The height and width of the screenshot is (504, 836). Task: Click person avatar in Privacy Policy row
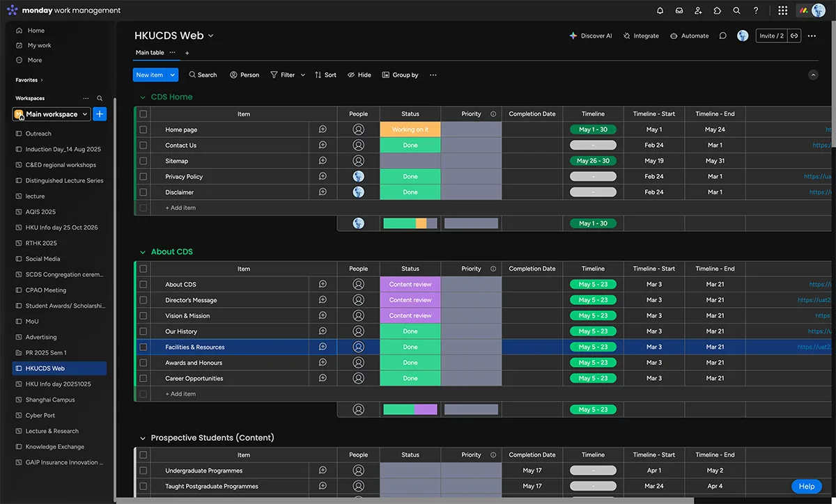coord(358,176)
